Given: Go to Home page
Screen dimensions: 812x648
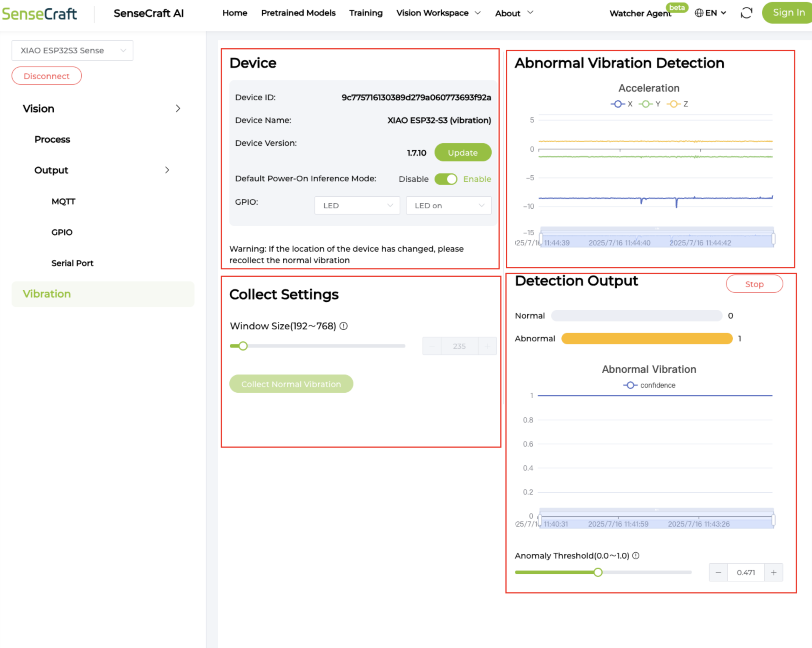Looking at the screenshot, I should pyautogui.click(x=235, y=13).
